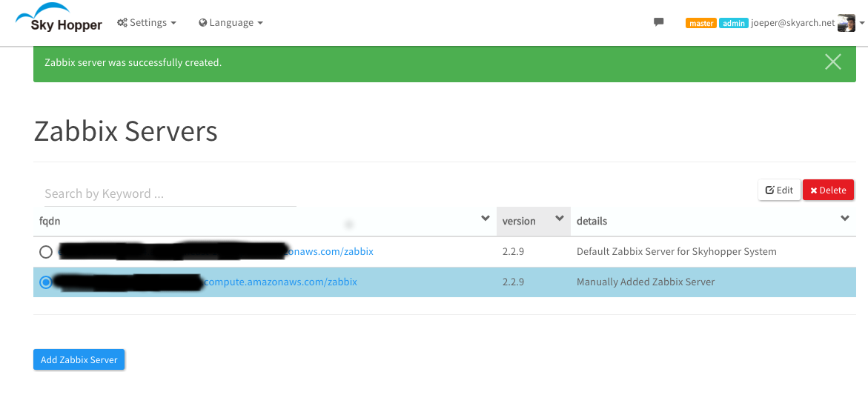Click the joeper@skyarch.net user email
The height and width of the screenshot is (395, 868).
792,23
